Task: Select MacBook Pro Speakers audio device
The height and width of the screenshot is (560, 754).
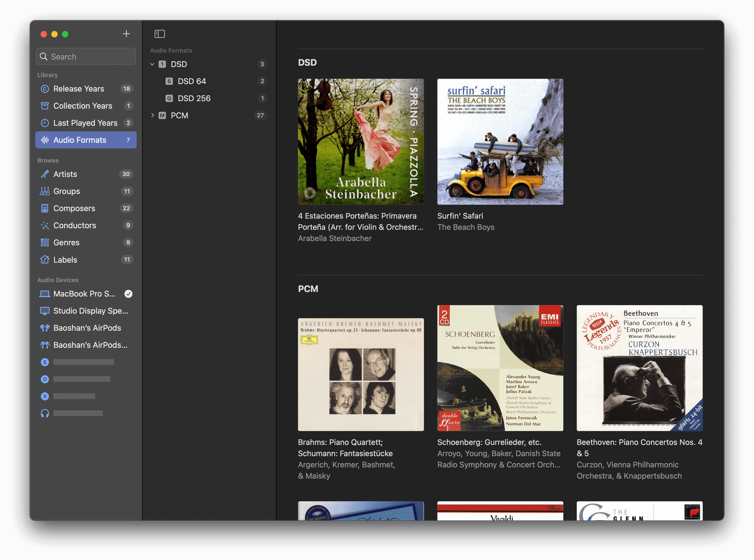Action: [x=84, y=294]
